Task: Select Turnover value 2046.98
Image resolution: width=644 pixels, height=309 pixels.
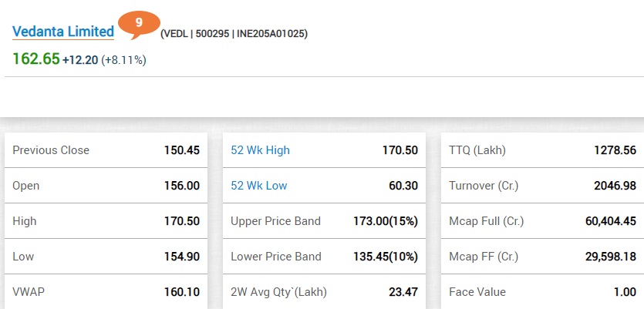Action: (x=615, y=186)
